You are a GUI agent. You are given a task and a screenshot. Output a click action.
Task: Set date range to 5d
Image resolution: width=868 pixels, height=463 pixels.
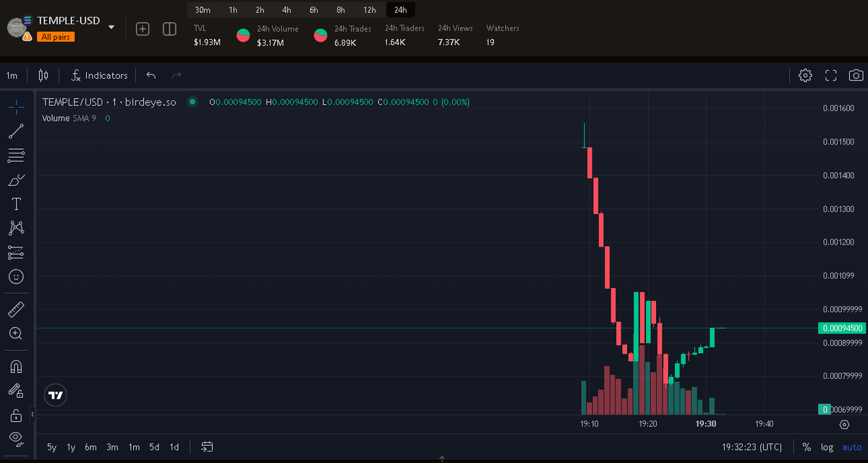[x=154, y=447]
